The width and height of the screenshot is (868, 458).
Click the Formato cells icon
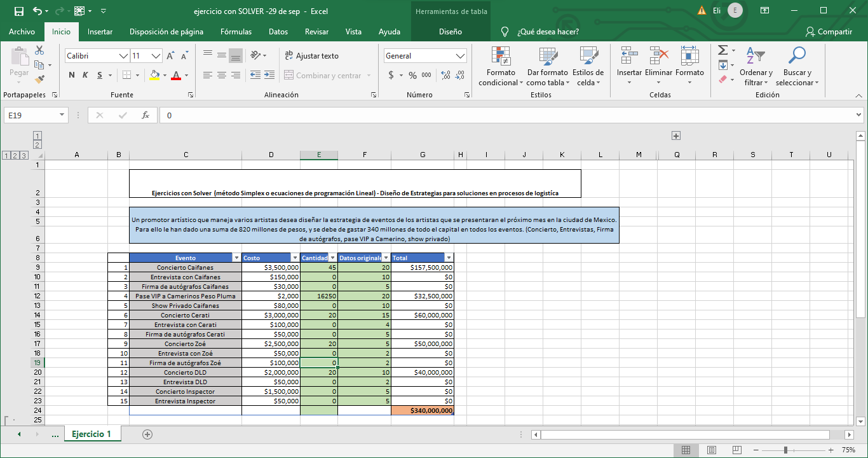click(x=689, y=56)
